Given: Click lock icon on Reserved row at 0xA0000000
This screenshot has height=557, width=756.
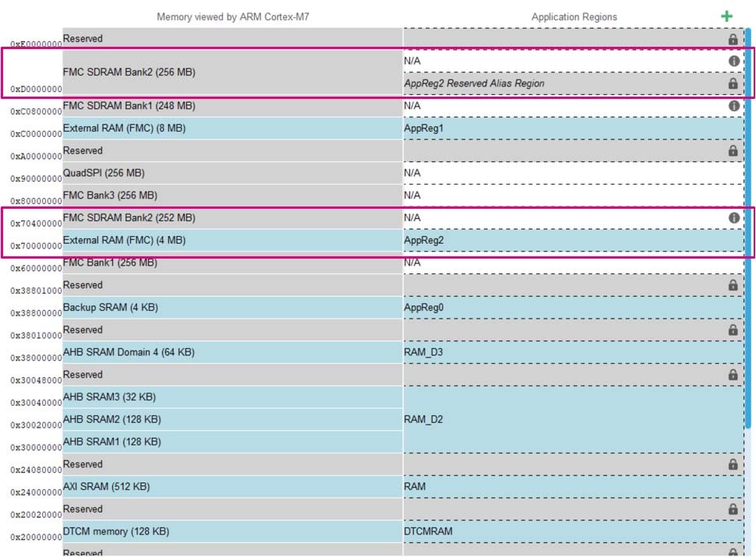Looking at the screenshot, I should (733, 151).
